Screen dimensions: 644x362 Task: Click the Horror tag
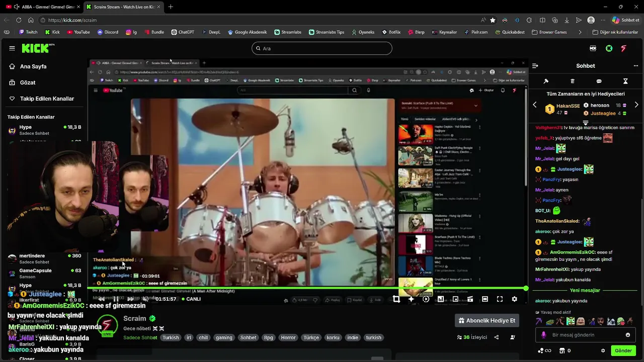click(x=288, y=338)
